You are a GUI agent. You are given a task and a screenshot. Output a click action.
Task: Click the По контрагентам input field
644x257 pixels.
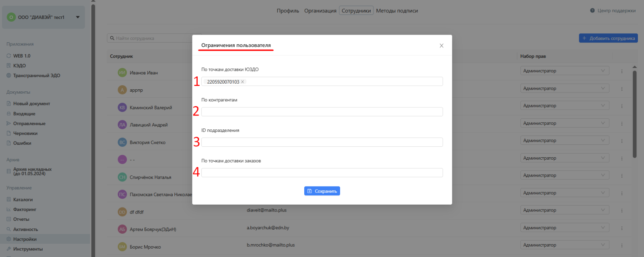click(x=322, y=112)
